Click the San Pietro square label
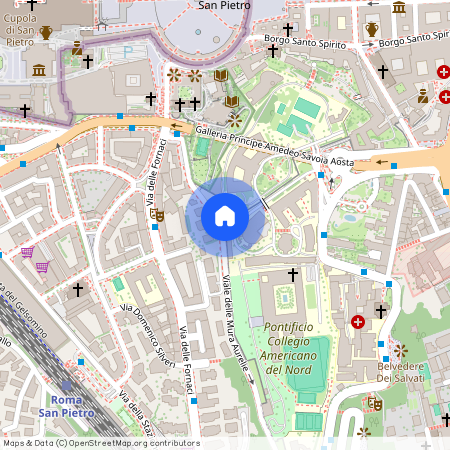This screenshot has width=450, height=450. (x=224, y=5)
